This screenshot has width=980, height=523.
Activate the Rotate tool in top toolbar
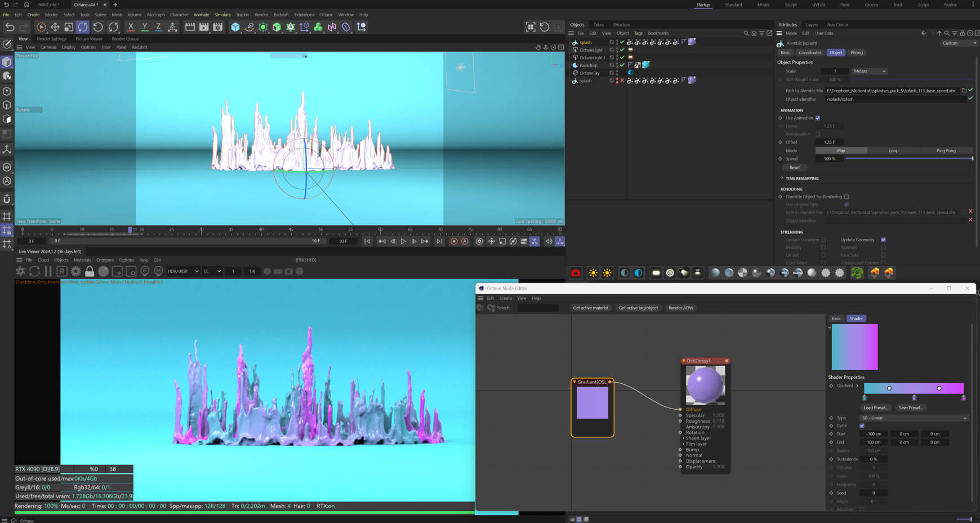coord(83,27)
